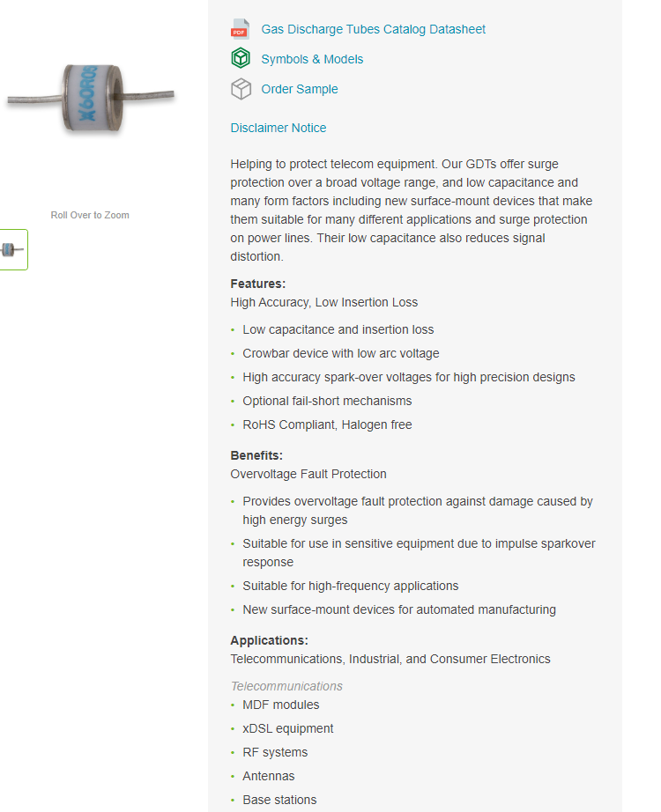Click the red PDF datasheet icon

point(240,29)
